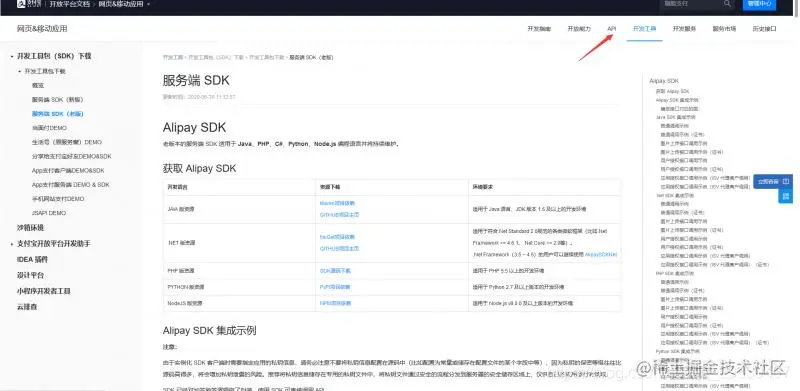Open the 开放能力 navigation tab
800x391 pixels.
point(579,29)
